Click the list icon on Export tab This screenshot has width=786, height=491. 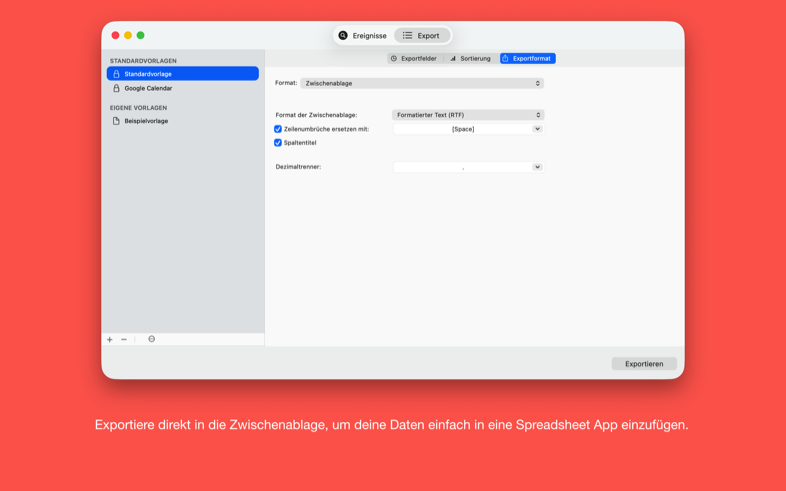[408, 35]
